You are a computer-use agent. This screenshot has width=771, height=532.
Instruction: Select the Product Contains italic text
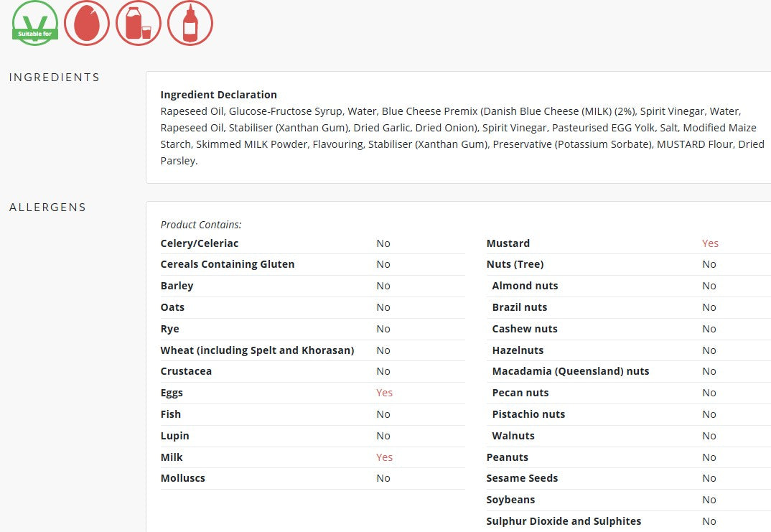(x=201, y=225)
